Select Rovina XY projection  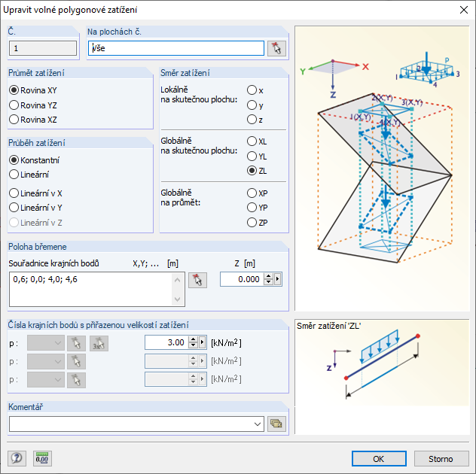33,90
